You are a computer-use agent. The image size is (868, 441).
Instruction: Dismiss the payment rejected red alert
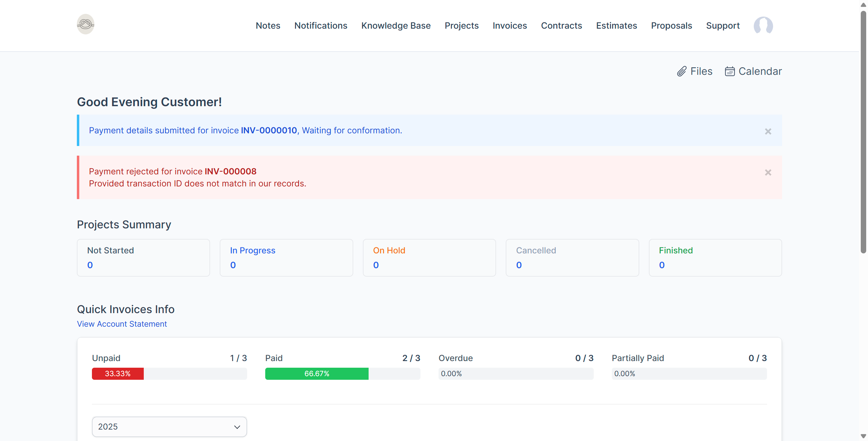[768, 172]
